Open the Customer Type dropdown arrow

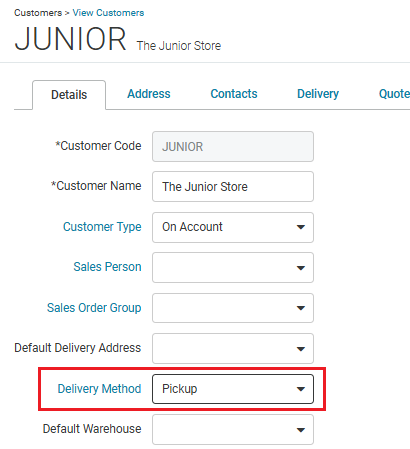301,227
